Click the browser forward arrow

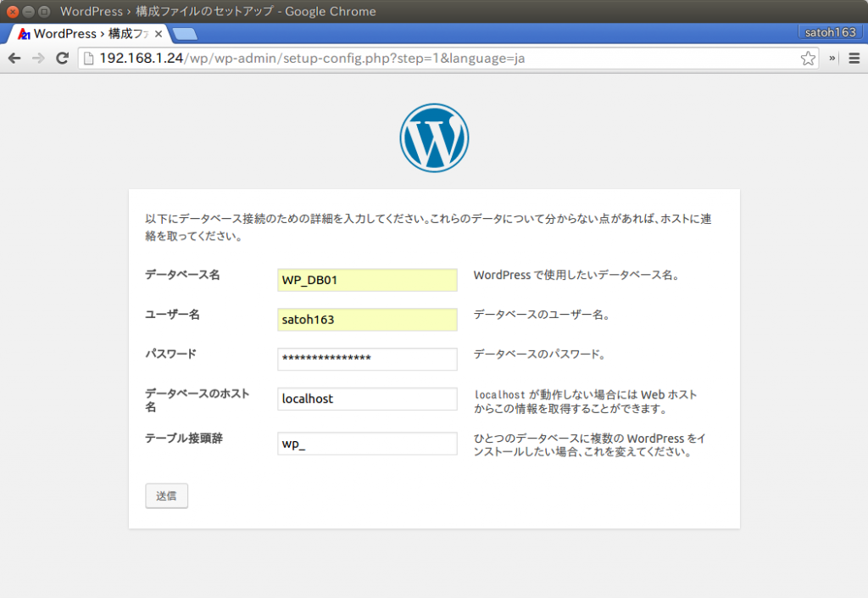[38, 59]
